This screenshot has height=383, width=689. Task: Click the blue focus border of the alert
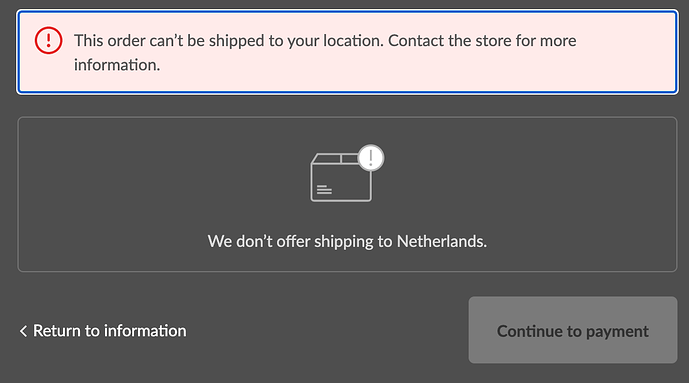[x=347, y=11]
